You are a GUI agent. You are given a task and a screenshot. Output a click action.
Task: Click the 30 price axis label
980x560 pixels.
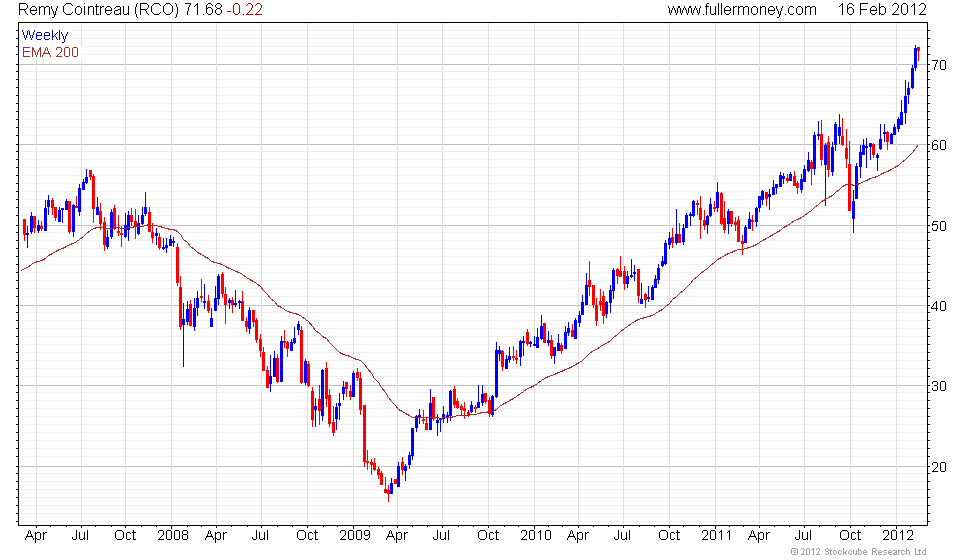click(x=939, y=386)
